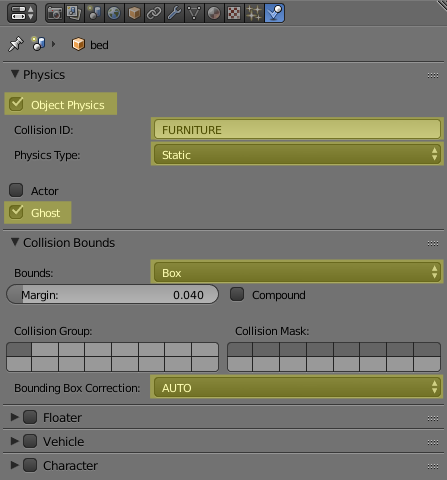Screen dimensions: 447x480
Task: Enable the Actor checkbox
Action: click(x=16, y=190)
